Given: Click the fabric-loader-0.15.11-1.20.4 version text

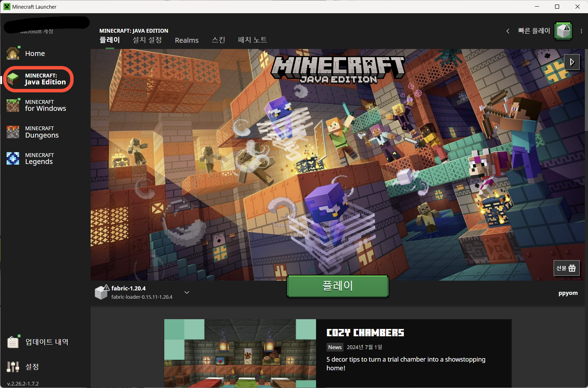Looking at the screenshot, I should tap(142, 297).
